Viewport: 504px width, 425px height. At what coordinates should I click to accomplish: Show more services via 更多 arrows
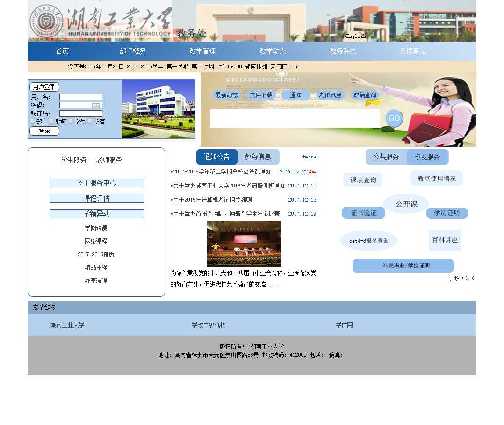(x=461, y=278)
